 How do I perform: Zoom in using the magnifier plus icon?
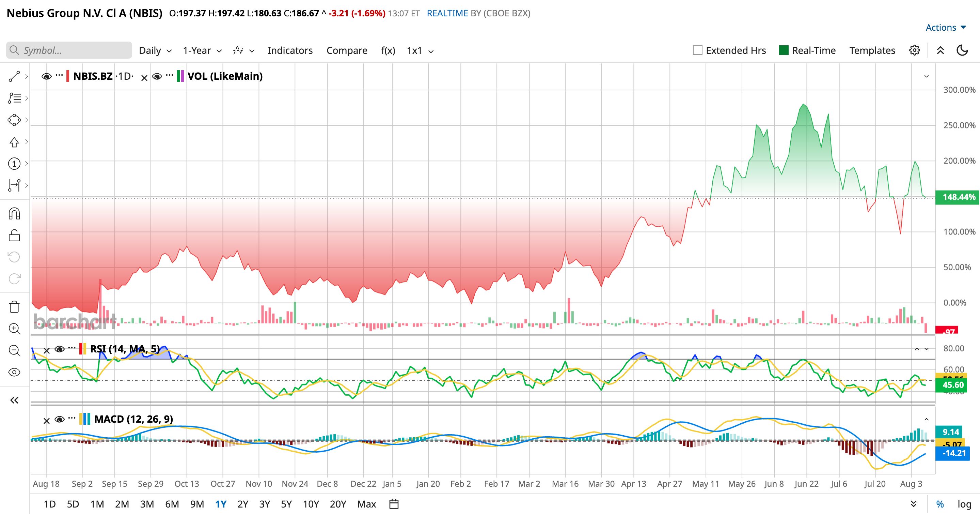click(14, 329)
